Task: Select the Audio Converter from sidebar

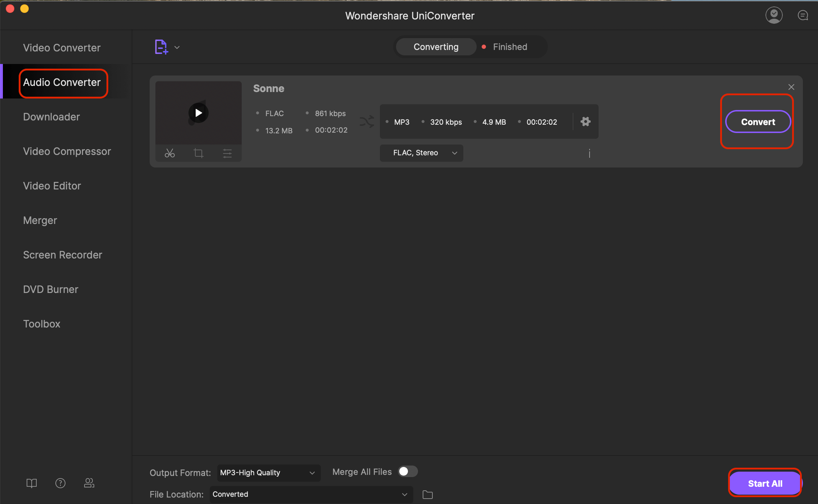Action: (x=62, y=82)
